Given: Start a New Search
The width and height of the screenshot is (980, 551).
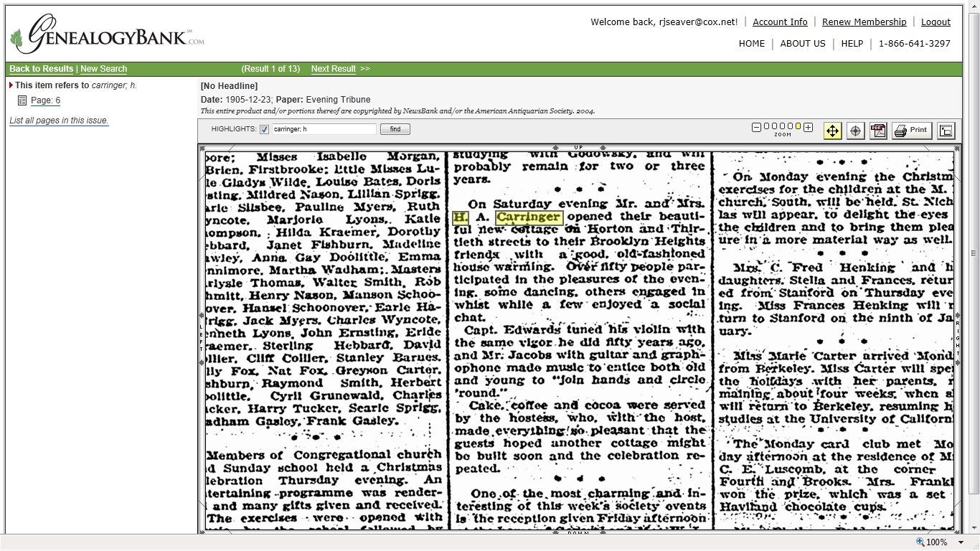Looking at the screenshot, I should click(103, 69).
